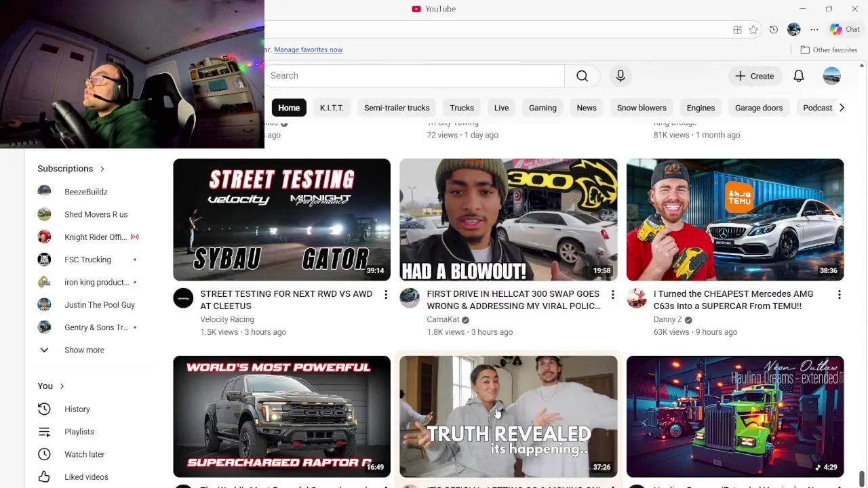Open iron king product subscription
Image resolution: width=868 pixels, height=488 pixels.
point(91,282)
